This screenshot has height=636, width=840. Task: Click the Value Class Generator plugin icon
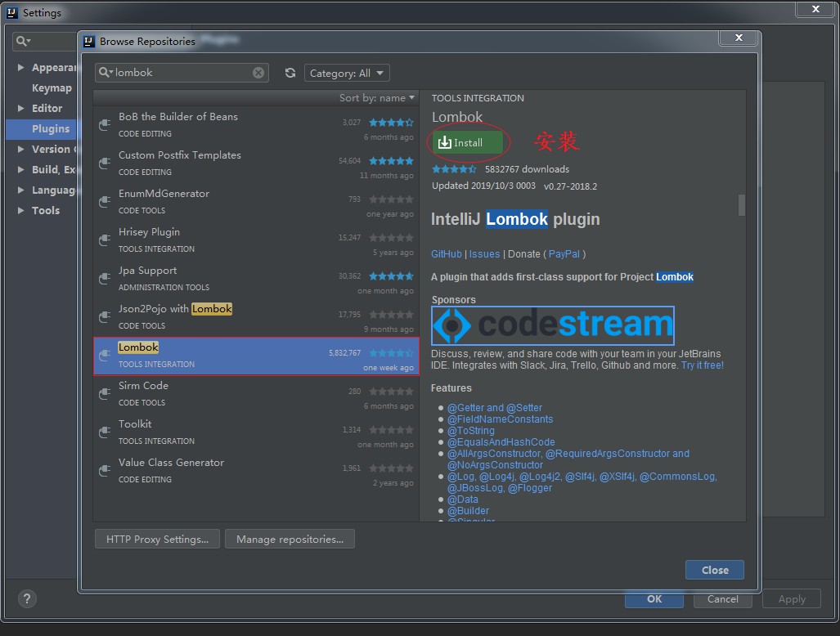(x=105, y=471)
